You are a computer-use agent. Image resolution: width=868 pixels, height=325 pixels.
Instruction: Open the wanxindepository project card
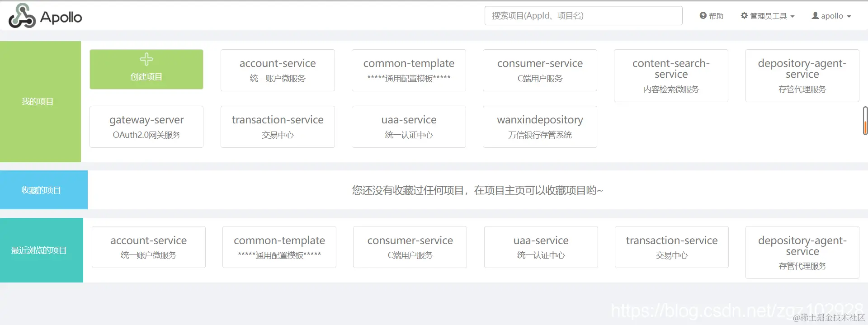pos(540,127)
